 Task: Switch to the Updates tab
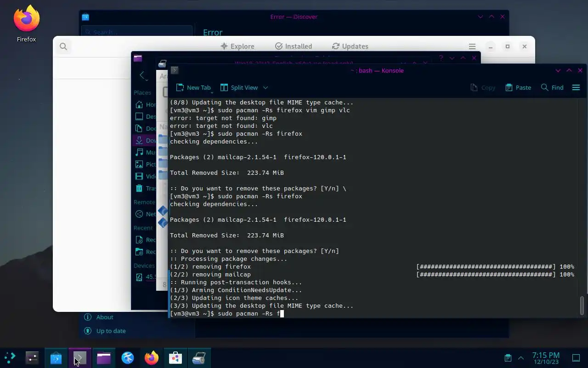tap(350, 46)
